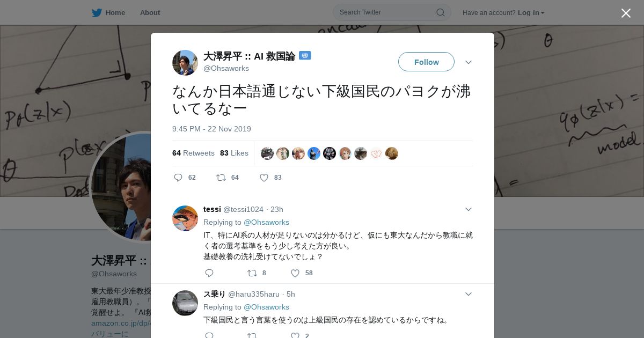
Task: Open main tweet options chevron menu
Action: 469,62
